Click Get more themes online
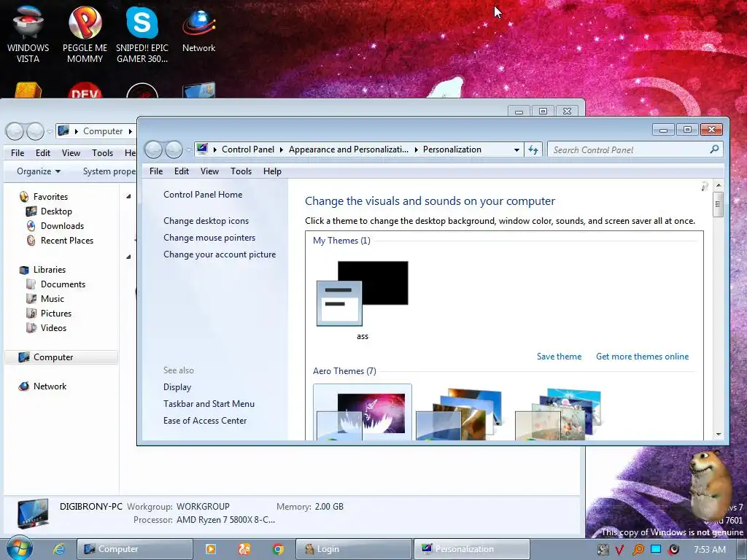The width and height of the screenshot is (747, 560). [x=642, y=357]
